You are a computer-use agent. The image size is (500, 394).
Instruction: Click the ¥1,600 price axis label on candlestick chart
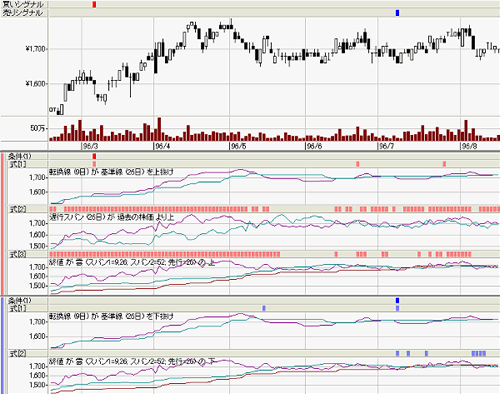click(x=35, y=84)
